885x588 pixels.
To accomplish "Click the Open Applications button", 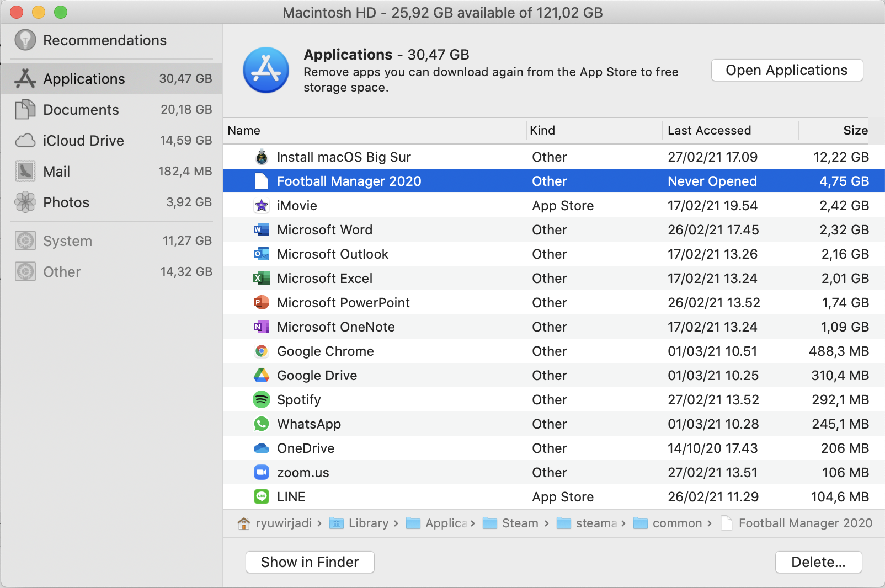I will pos(787,70).
